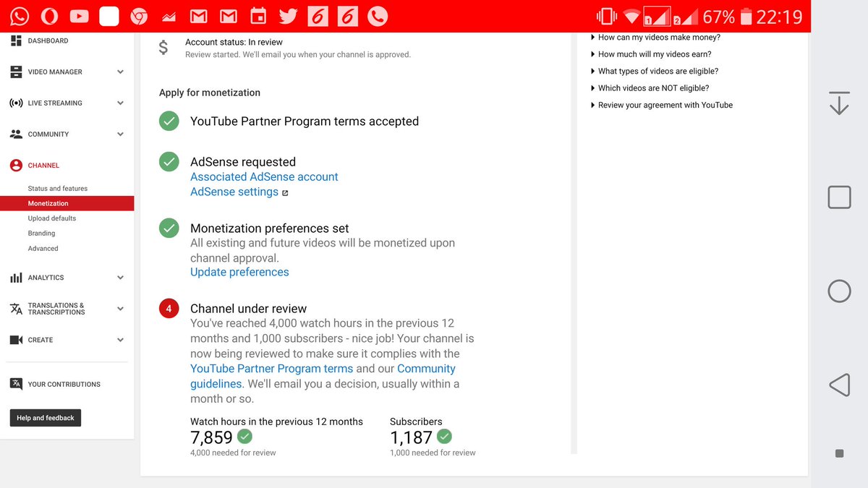Click the Update preferences link
This screenshot has height=488, width=868.
coord(239,273)
